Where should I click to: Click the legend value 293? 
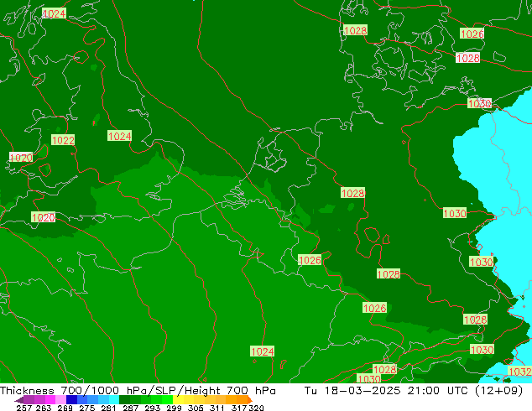point(153,408)
